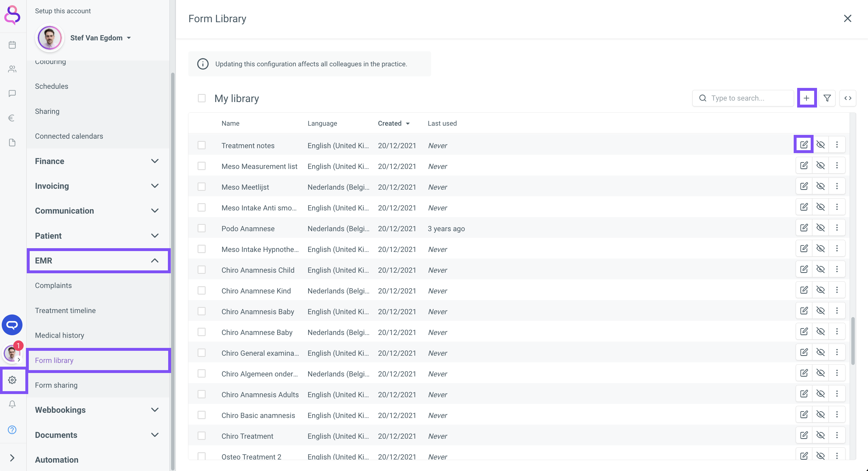Screen dimensions: 868x471
Task: Edit the Chiro Anamnesis Adults form
Action: click(x=804, y=393)
